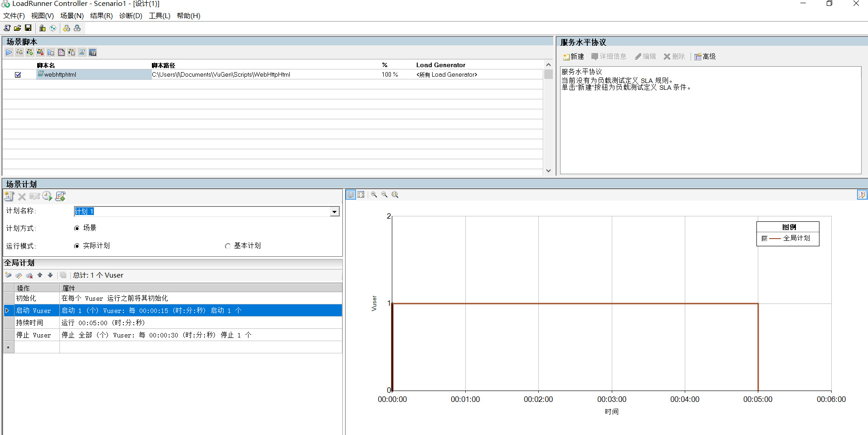Click the fit graph to view magnifier icon
The width and height of the screenshot is (868, 435).
[x=395, y=194]
